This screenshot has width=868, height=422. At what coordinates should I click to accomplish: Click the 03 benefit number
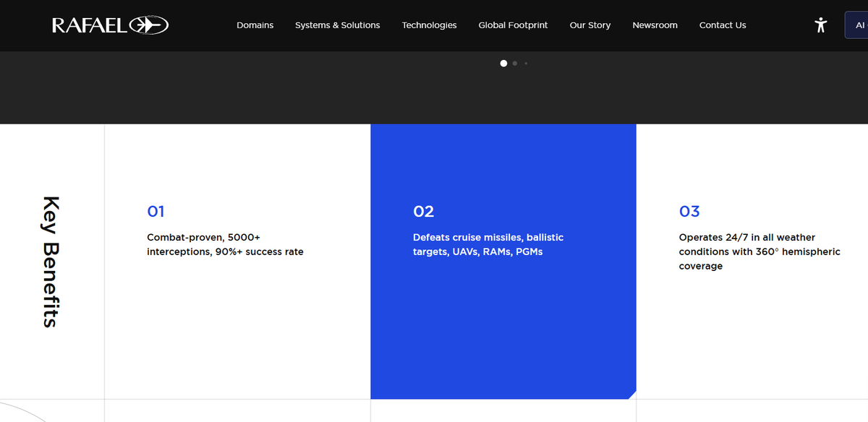click(x=689, y=211)
